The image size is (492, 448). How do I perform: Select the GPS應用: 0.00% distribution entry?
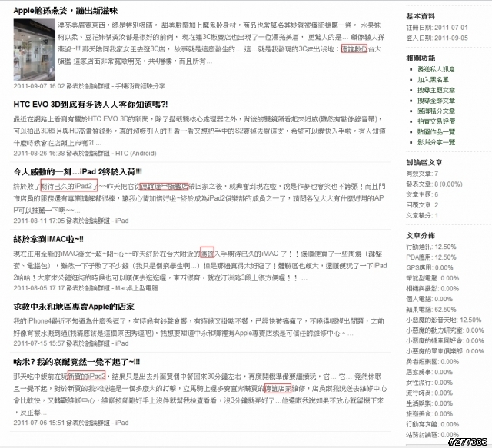point(430,268)
